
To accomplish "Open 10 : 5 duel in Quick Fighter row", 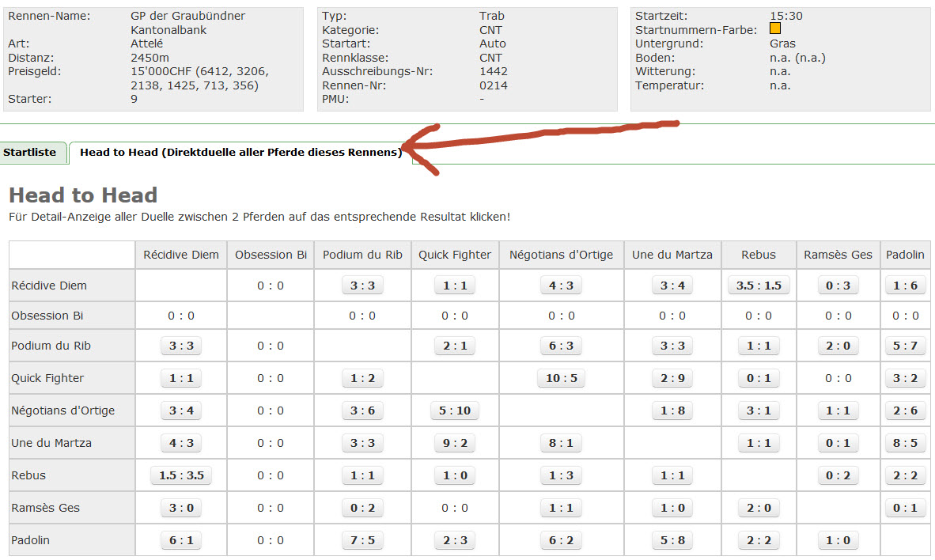I will (x=561, y=378).
